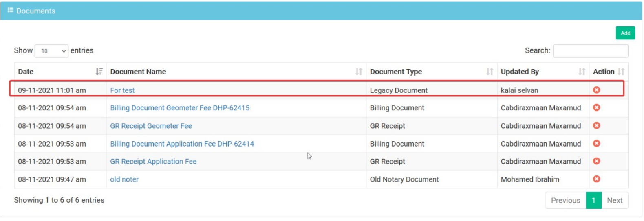Screen dimensions: 644x221
Task: Open the show entries count dropdown
Action: (52, 51)
